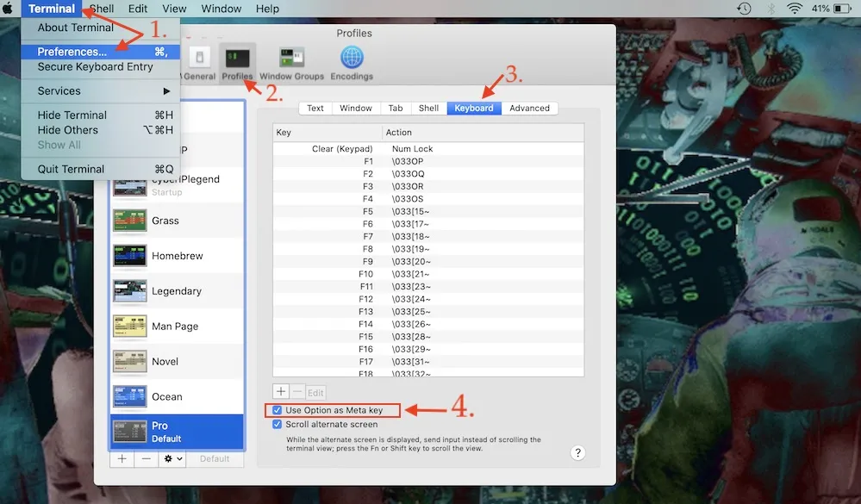This screenshot has width=861, height=504.
Task: Expand the Services submenu
Action: point(101,91)
